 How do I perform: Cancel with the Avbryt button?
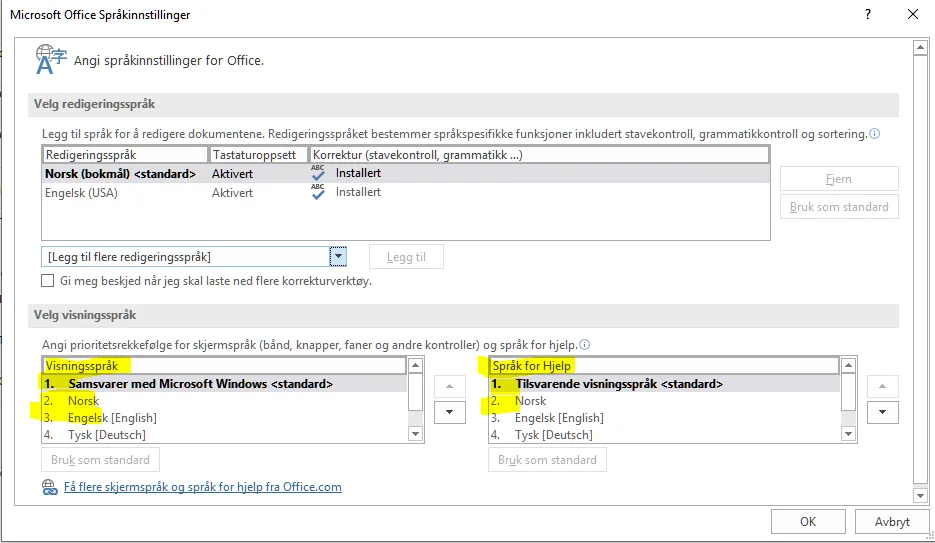[892, 522]
